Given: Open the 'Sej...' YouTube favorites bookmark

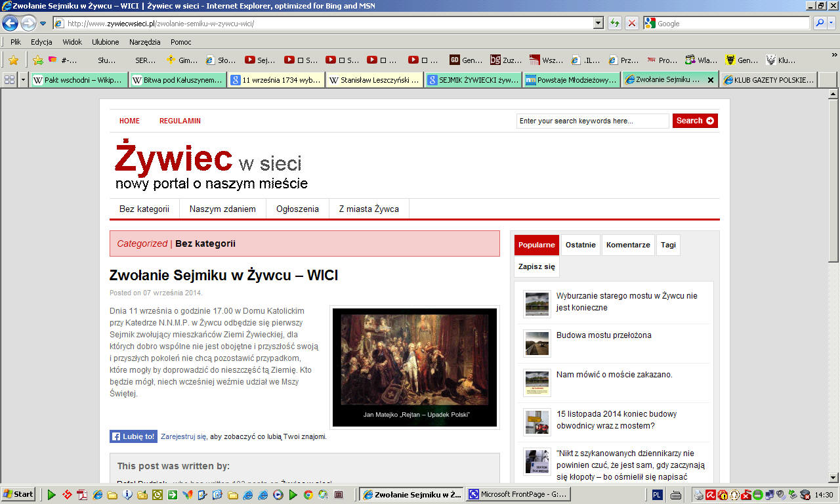Looking at the screenshot, I should tap(261, 60).
